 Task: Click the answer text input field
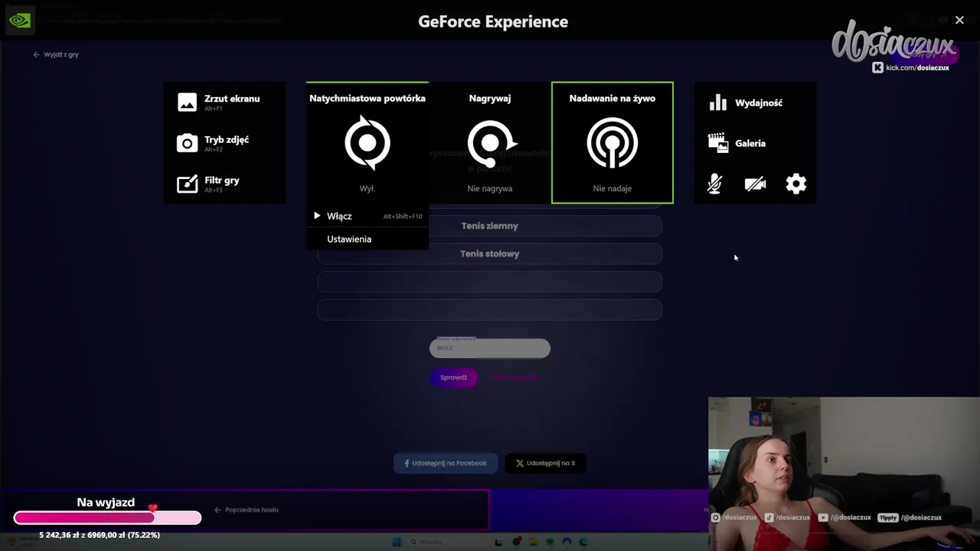[x=490, y=348]
